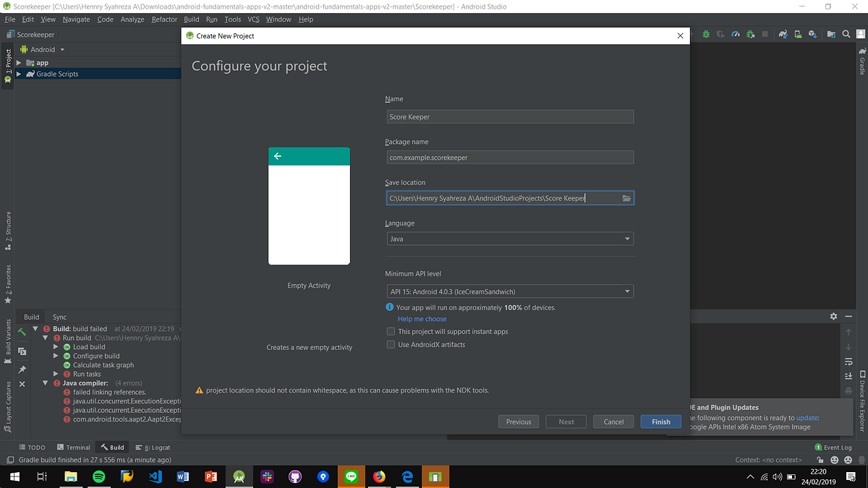Open the Refactor menu

(x=164, y=20)
